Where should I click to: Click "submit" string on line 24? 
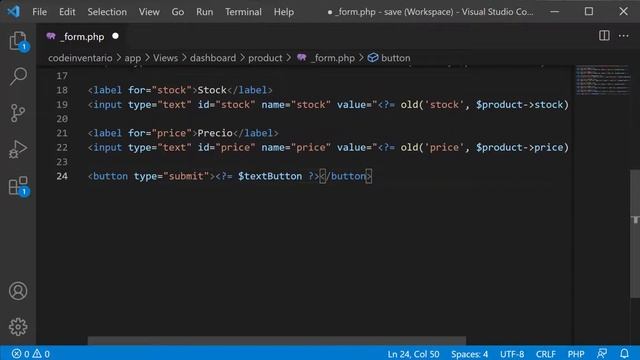(x=186, y=176)
